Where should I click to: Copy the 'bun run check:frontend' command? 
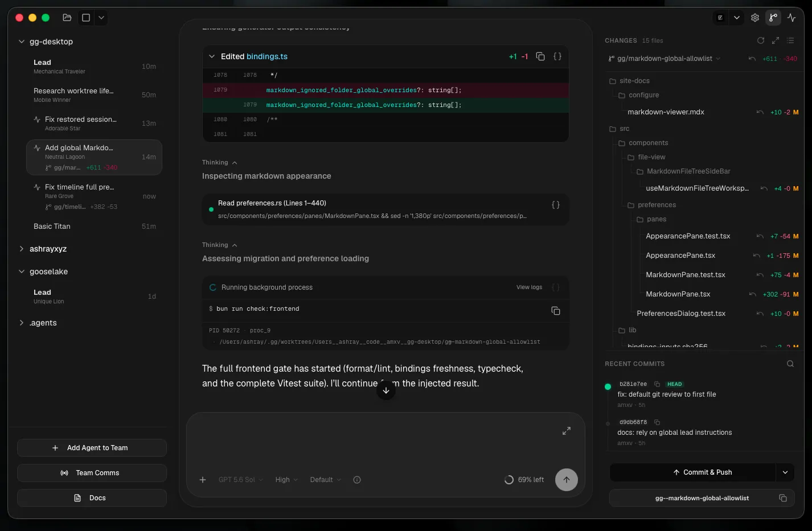pyautogui.click(x=556, y=311)
